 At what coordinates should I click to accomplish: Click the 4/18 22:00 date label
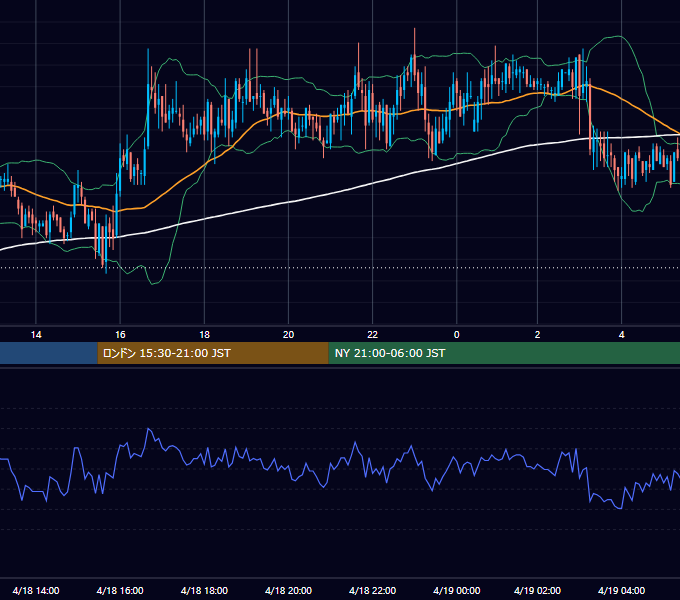373,590
